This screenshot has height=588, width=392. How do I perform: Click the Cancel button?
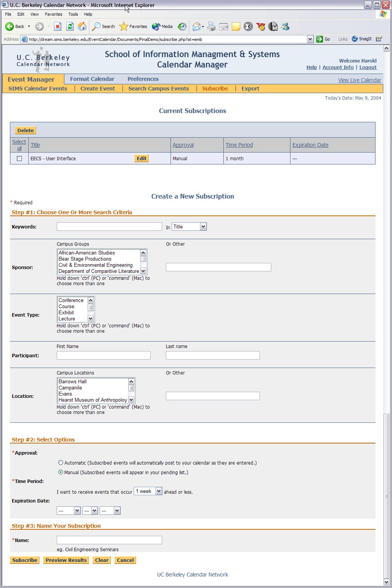click(x=125, y=560)
